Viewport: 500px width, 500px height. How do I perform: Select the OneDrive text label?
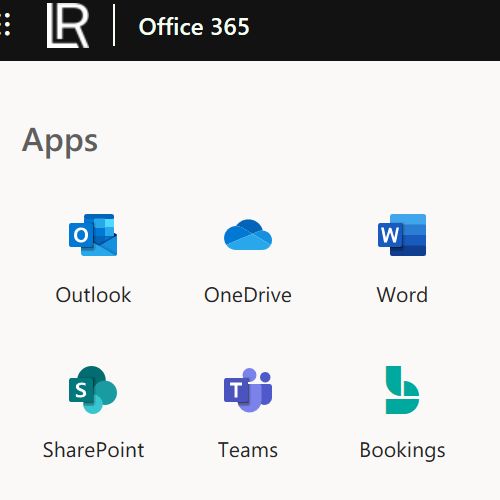point(248,295)
